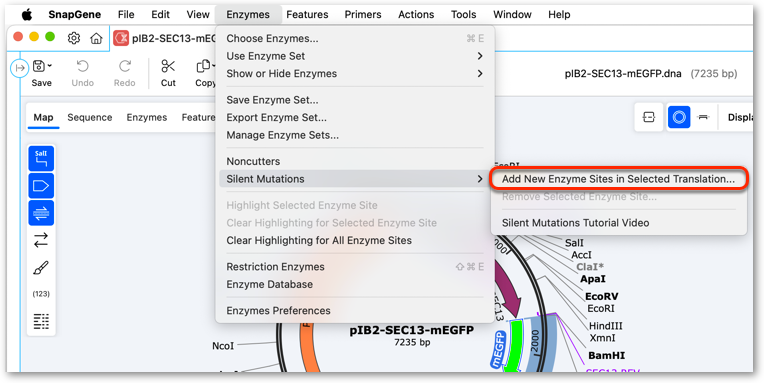Expand Show or Hide Enzymes submenu
The height and width of the screenshot is (383, 764).
[355, 74]
